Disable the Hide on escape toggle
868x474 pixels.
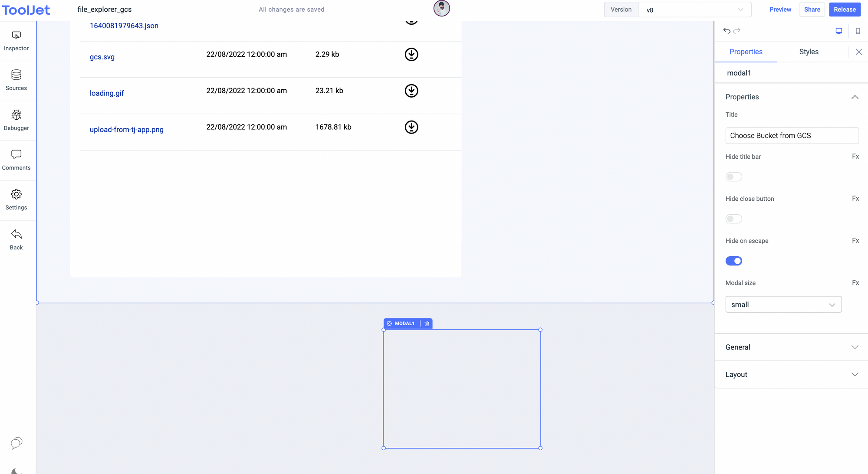click(733, 261)
